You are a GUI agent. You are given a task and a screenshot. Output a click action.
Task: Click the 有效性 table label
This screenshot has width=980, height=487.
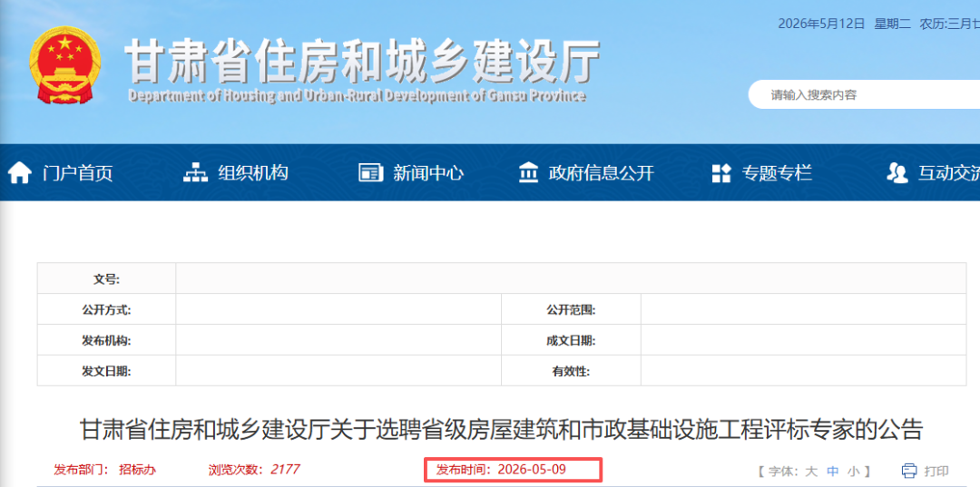coord(571,371)
